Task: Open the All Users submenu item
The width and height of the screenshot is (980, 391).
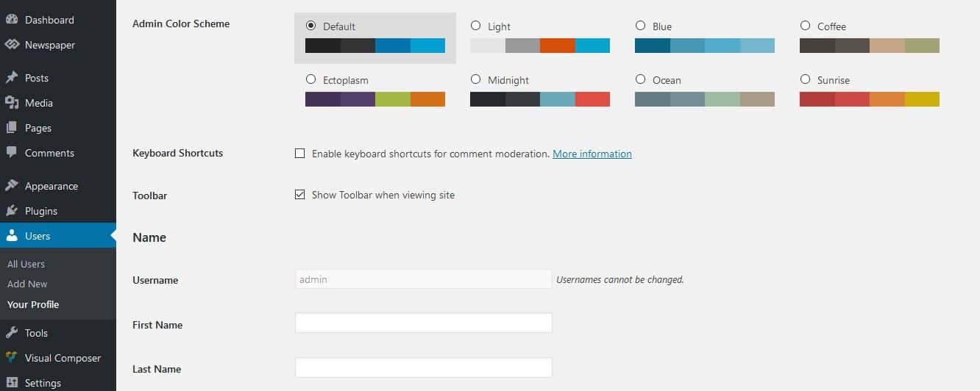Action: (x=26, y=264)
